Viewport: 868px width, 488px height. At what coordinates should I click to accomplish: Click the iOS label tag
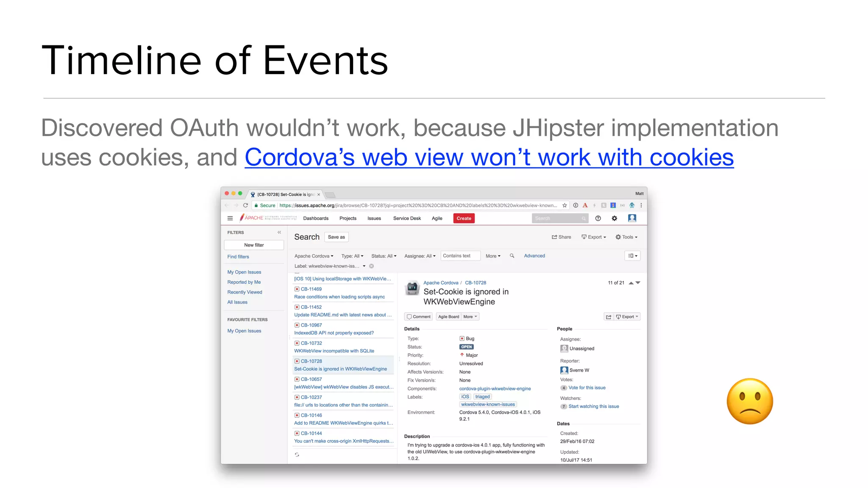coord(465,397)
